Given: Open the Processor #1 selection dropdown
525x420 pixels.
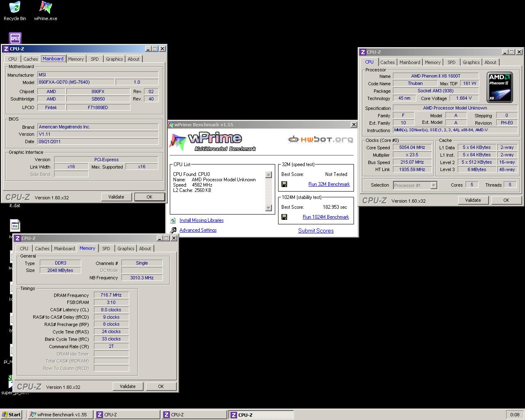Looking at the screenshot, I should [434, 185].
